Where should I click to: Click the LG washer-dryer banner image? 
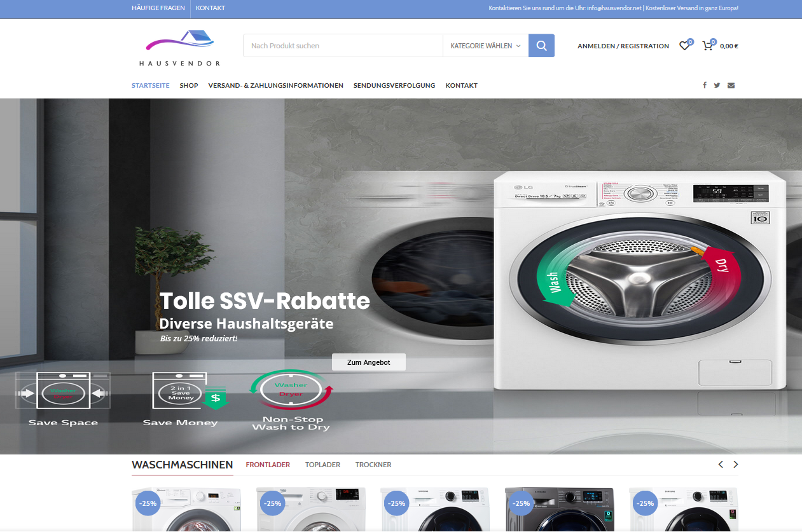[x=641, y=280]
